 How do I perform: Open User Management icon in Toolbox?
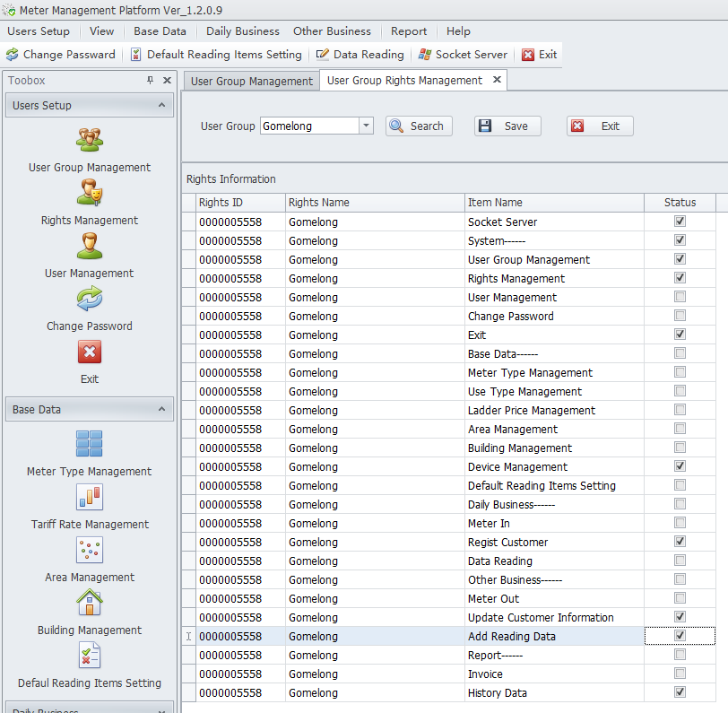click(x=90, y=246)
